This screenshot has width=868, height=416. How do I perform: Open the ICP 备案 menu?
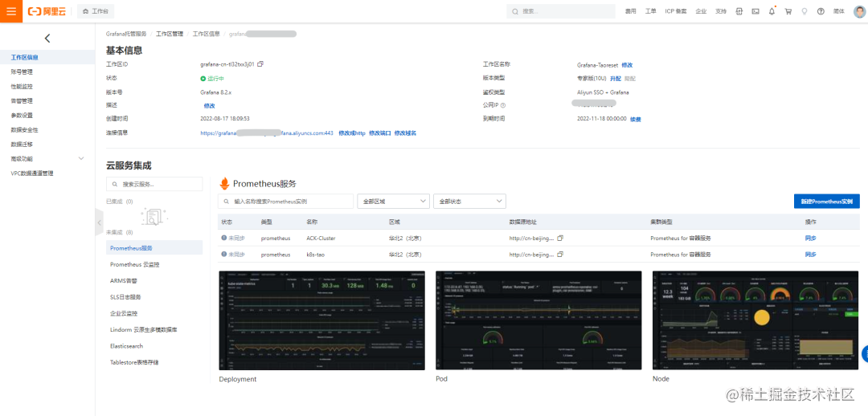tap(675, 11)
